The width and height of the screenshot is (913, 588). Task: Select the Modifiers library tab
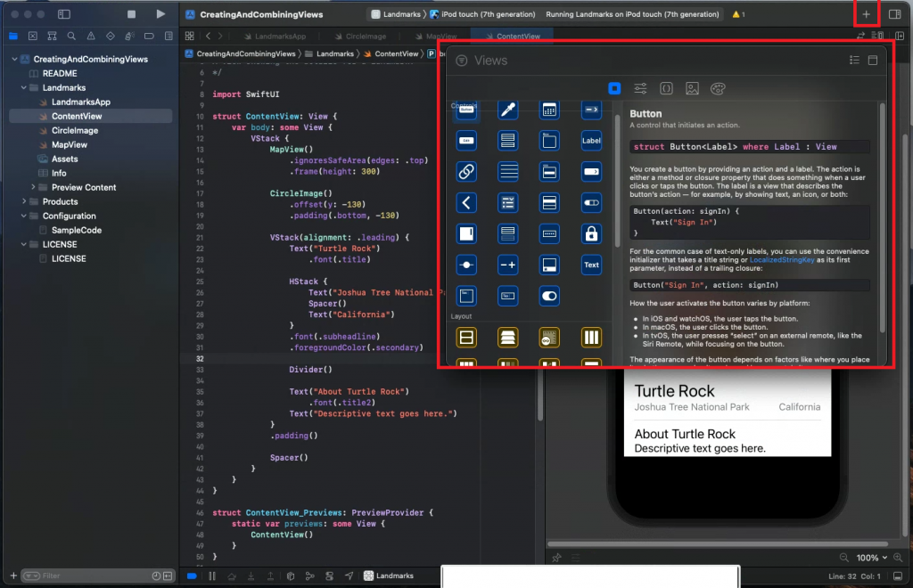(640, 88)
